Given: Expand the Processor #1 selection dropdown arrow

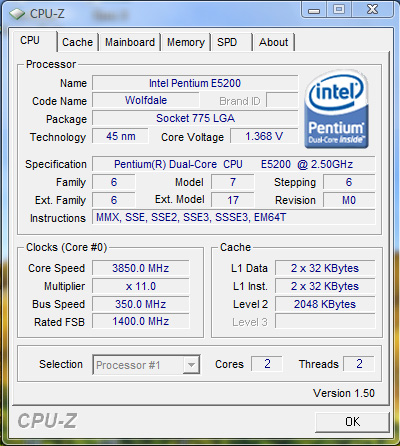Looking at the screenshot, I should 191,365.
